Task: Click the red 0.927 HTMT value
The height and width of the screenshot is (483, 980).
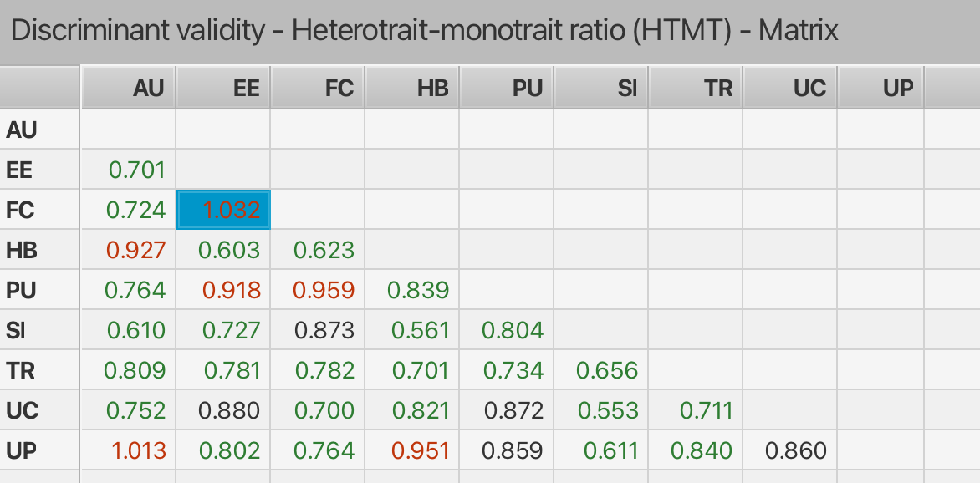Action: [x=137, y=250]
